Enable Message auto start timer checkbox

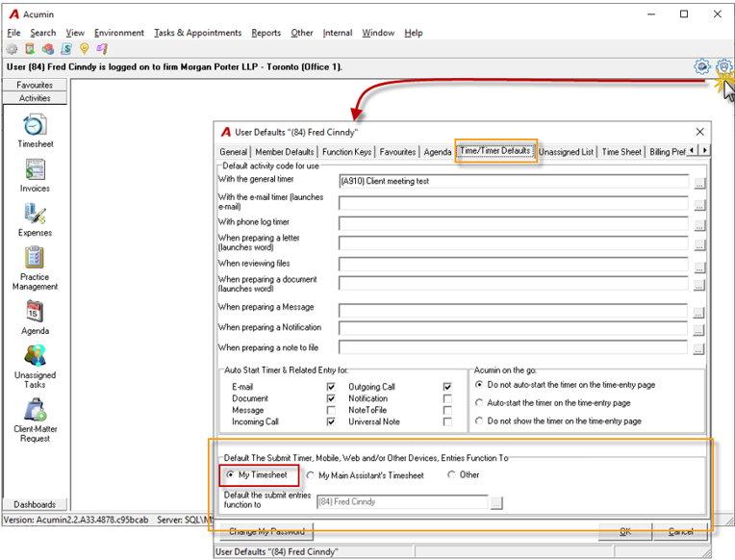[x=331, y=411]
